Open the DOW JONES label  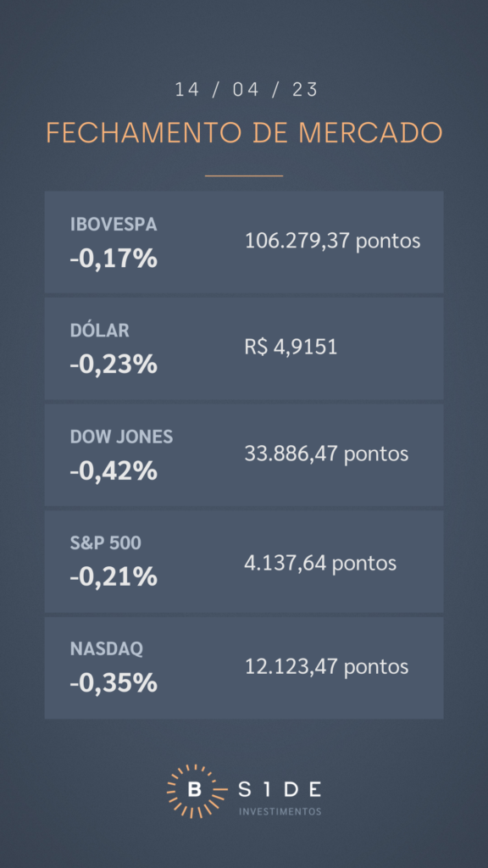122,437
